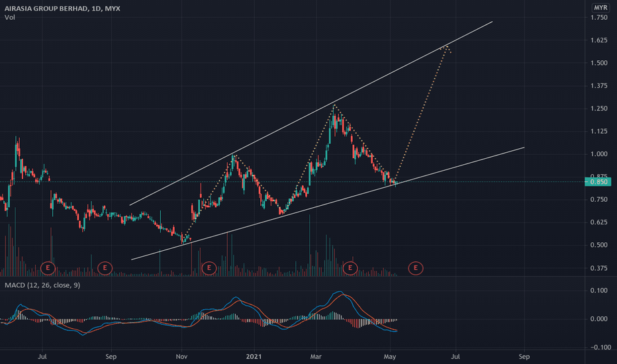The width and height of the screenshot is (617, 364).
Task: Click the 0.750 price axis label
Action: click(599, 199)
